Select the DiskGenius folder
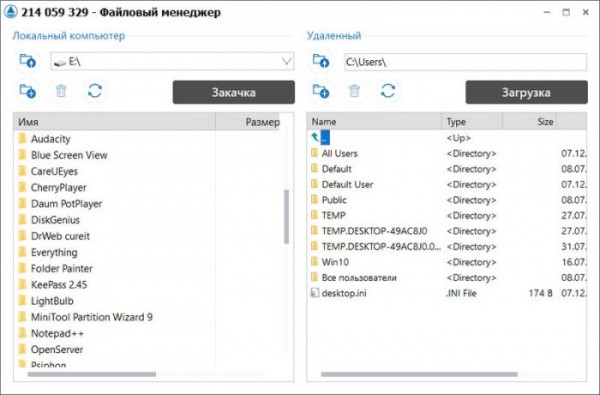Viewport: 600px width, 395px height. 49,220
